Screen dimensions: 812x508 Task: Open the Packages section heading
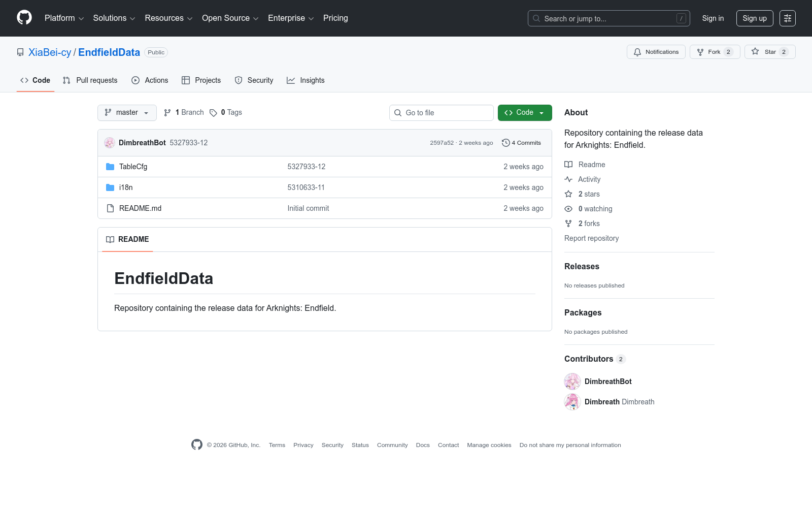point(583,313)
